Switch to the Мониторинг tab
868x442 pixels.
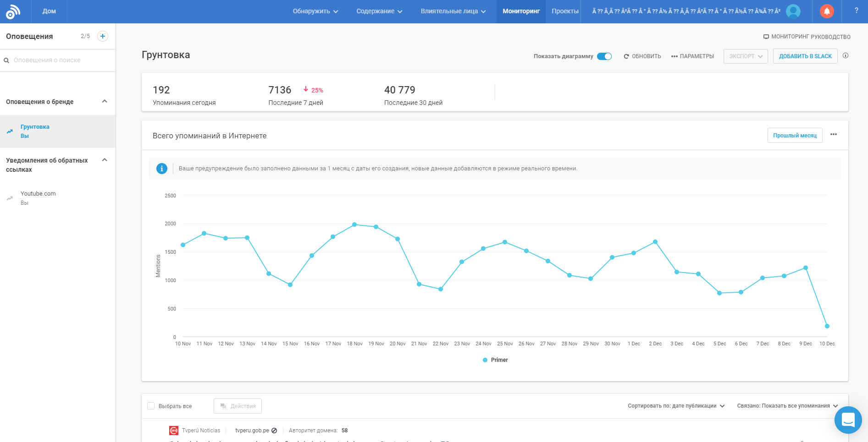coord(521,11)
